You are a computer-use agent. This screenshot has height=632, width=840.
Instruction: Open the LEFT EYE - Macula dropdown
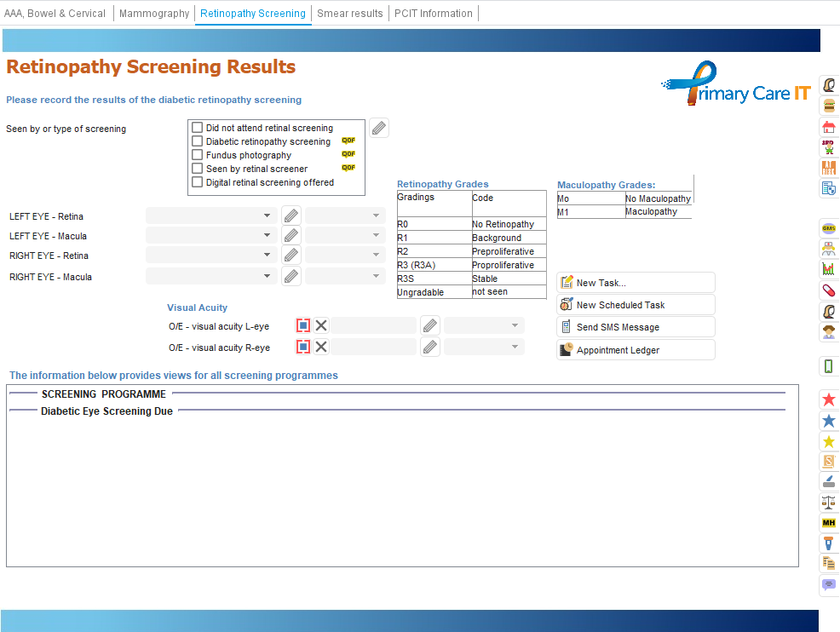(x=211, y=236)
